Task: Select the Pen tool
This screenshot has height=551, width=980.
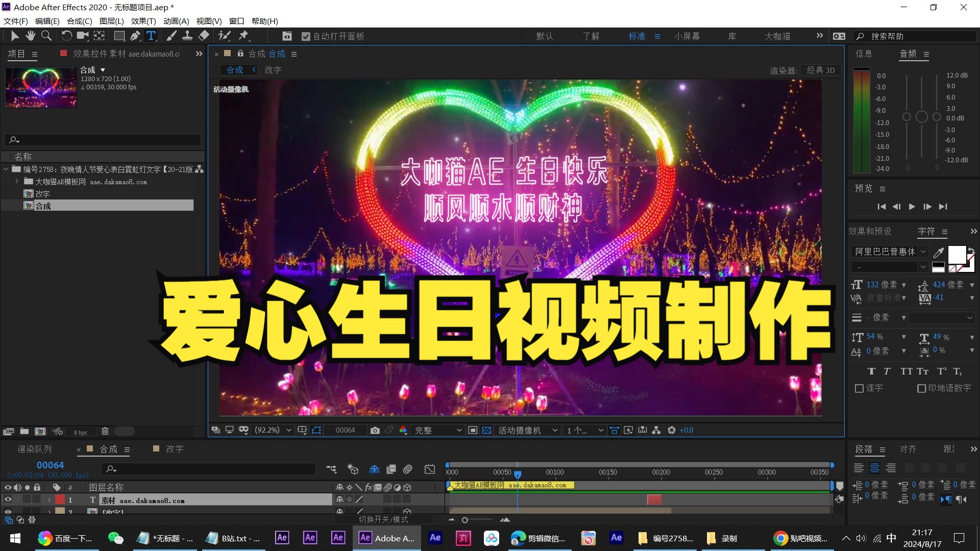Action: (135, 36)
